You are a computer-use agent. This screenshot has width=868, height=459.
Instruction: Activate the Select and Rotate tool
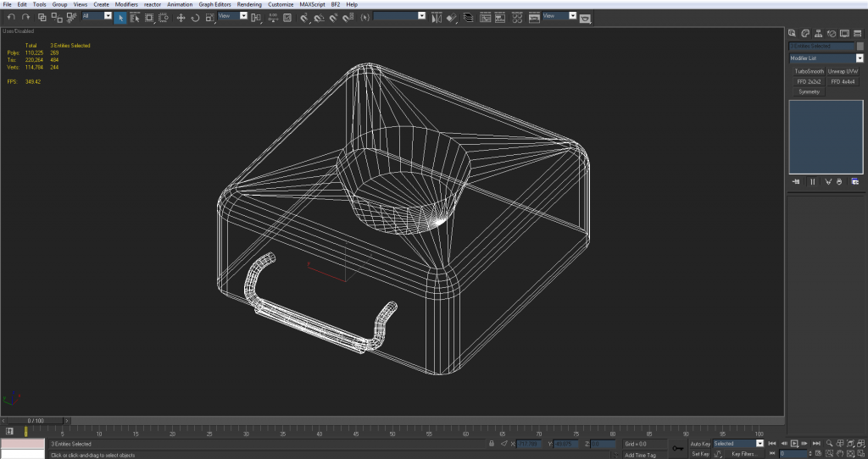tap(195, 17)
